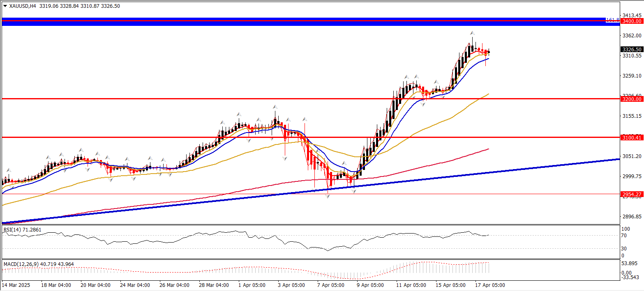644x291 pixels.
Task: Open the chart dropdown triangle beside XAUUSD,H4
Action: point(5,6)
